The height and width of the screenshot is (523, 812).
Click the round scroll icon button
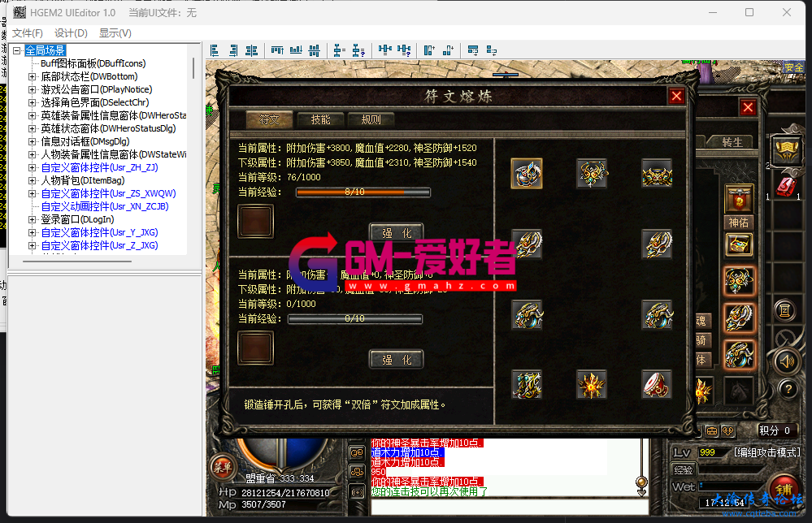pyautogui.click(x=784, y=310)
